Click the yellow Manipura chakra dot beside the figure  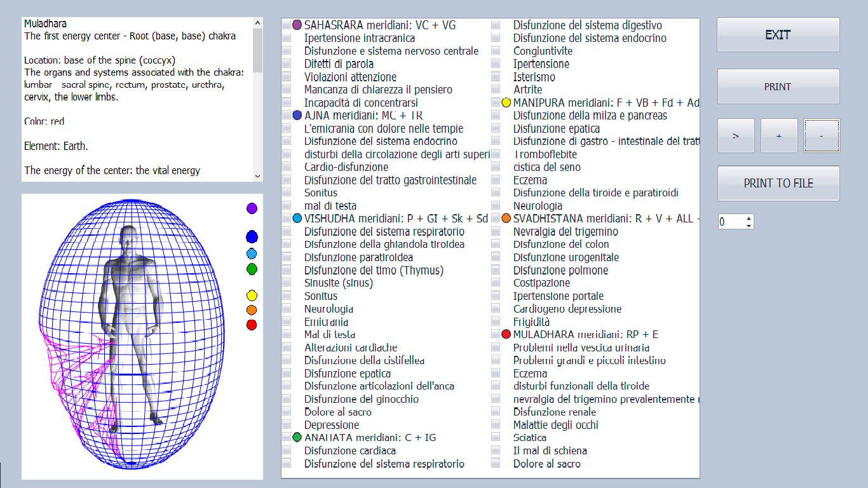tap(252, 295)
